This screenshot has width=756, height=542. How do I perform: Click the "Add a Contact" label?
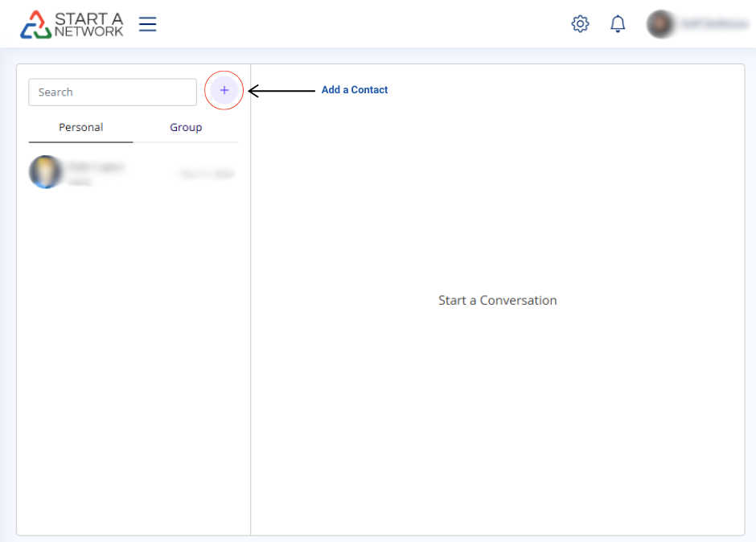(355, 90)
